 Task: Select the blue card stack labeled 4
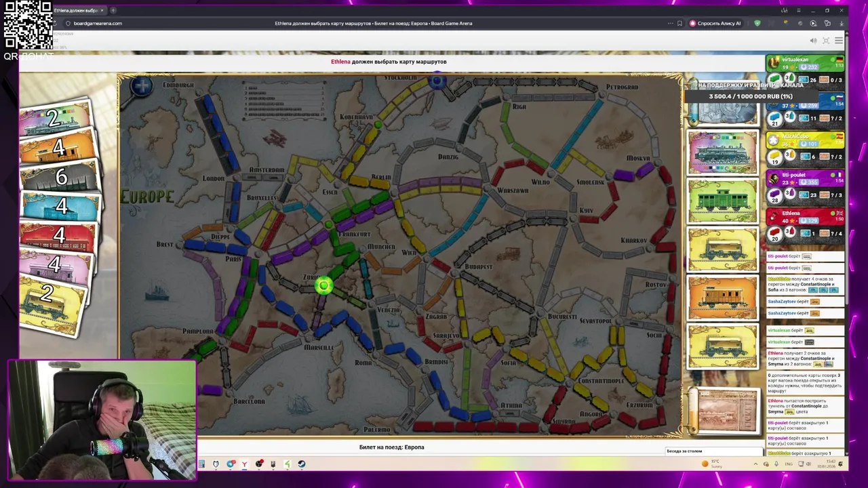(x=60, y=205)
